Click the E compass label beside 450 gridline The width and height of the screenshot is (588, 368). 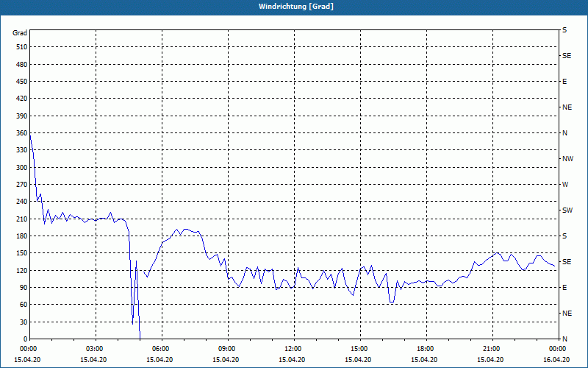[x=564, y=82]
